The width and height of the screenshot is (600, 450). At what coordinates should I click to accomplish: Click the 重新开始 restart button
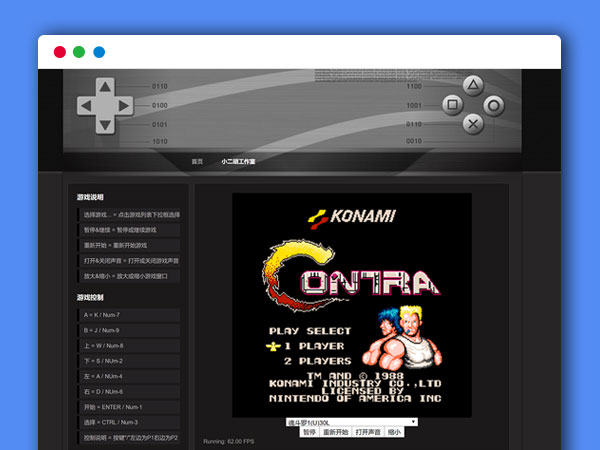pos(336,432)
